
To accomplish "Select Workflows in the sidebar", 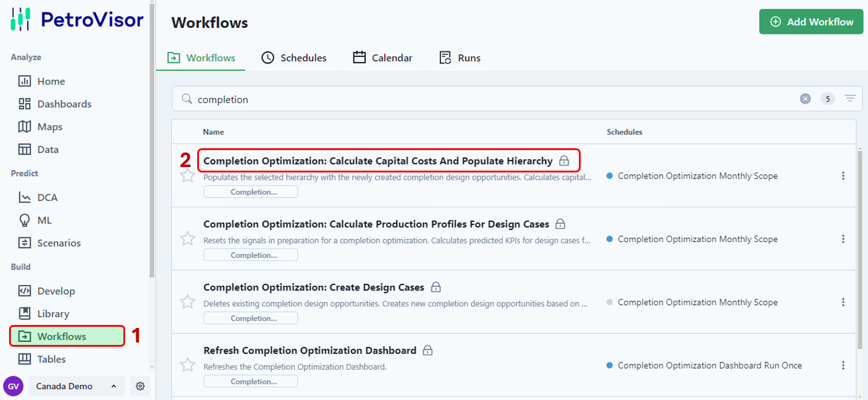I will 67,336.
